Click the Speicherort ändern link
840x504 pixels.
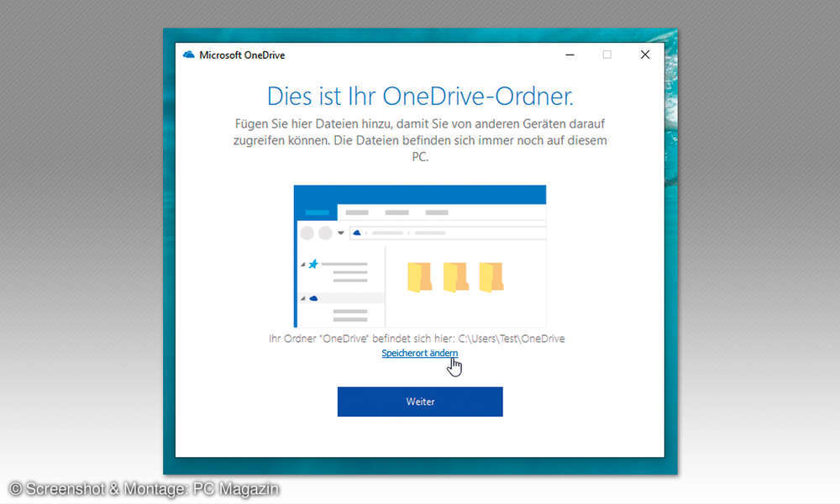tap(419, 353)
